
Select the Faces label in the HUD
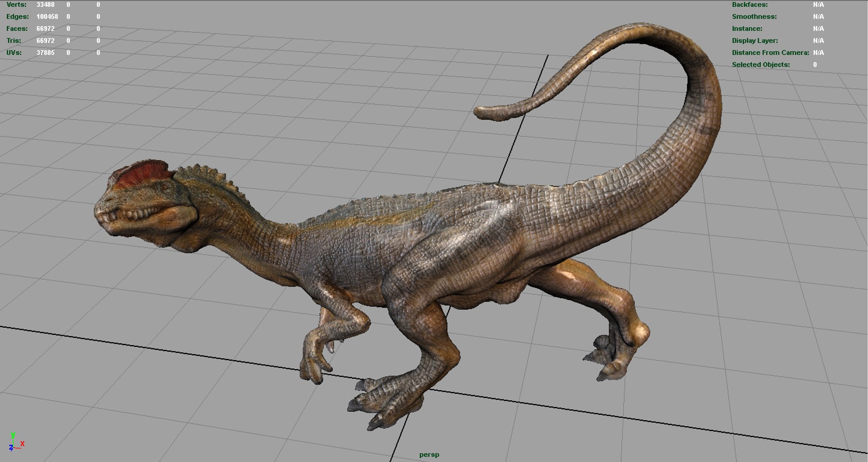pyautogui.click(x=17, y=29)
